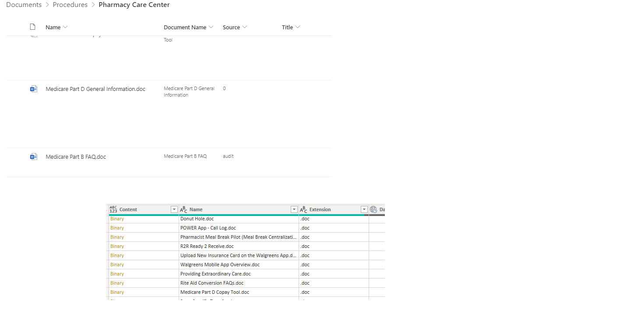Select the Rite Aid Conversion FAQs.doc cell
The height and width of the screenshot is (317, 644).
(x=239, y=283)
